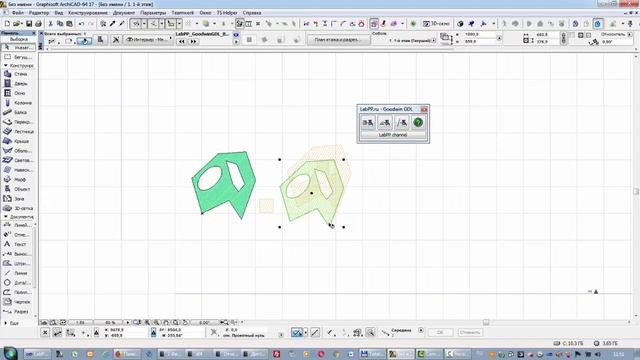Select the Morph (Морф) tool
The image size is (640, 360).
[18, 180]
